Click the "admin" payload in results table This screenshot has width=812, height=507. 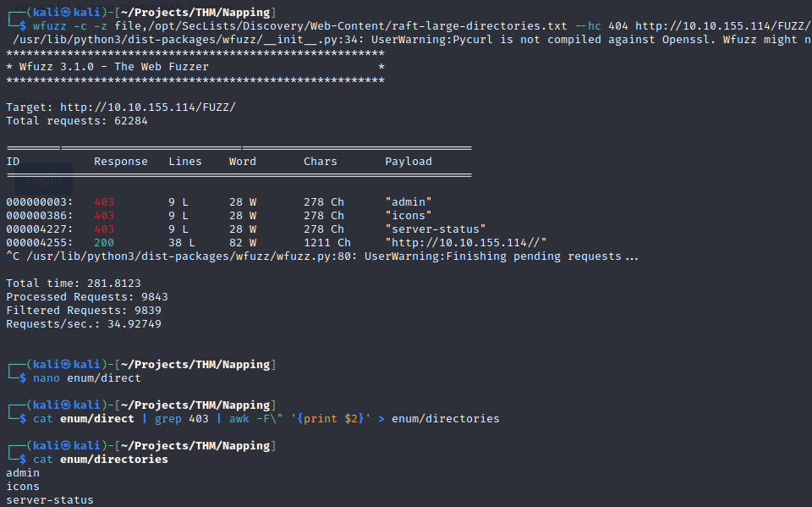click(409, 202)
